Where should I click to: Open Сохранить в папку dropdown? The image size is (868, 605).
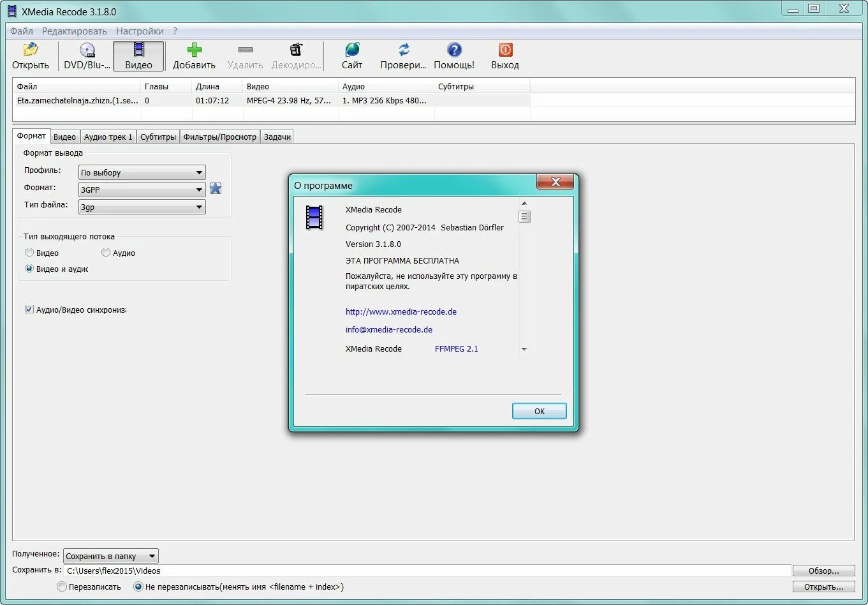(x=110, y=556)
